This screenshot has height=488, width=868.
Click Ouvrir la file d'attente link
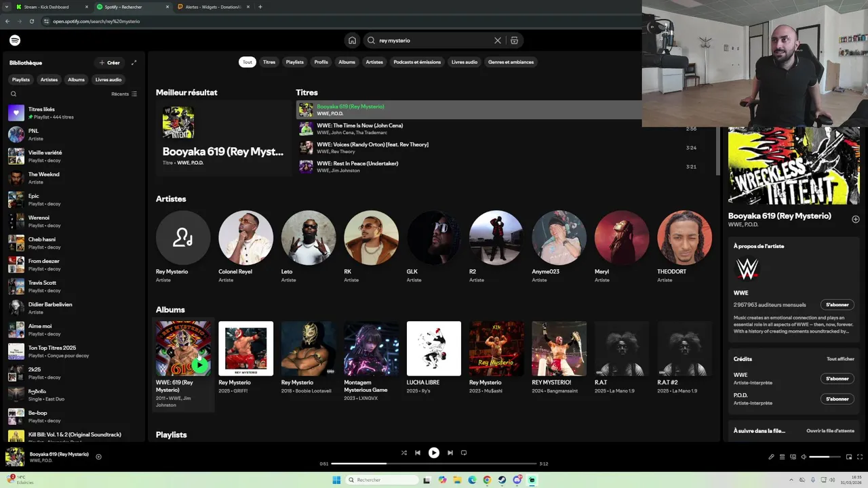830,431
